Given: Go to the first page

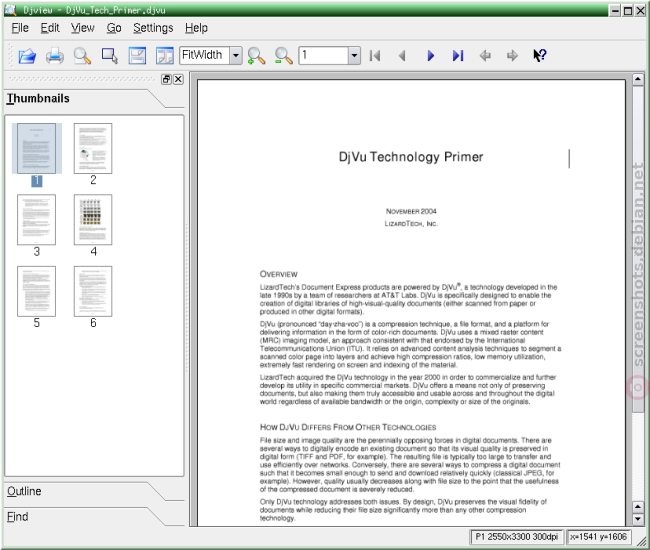Looking at the screenshot, I should pyautogui.click(x=375, y=56).
